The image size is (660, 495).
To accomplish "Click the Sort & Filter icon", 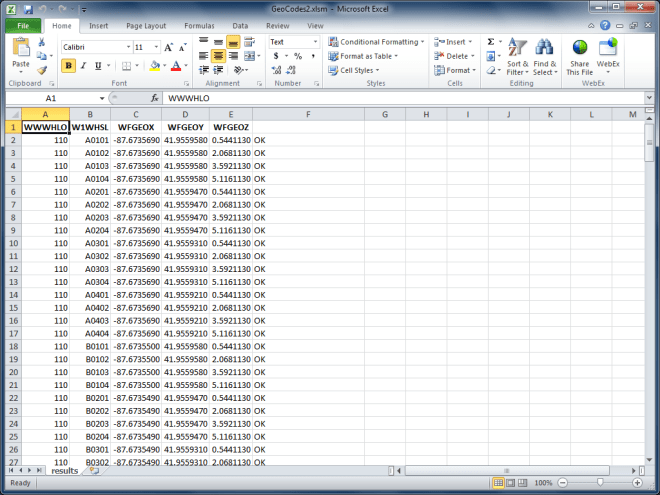I will pyautogui.click(x=517, y=58).
